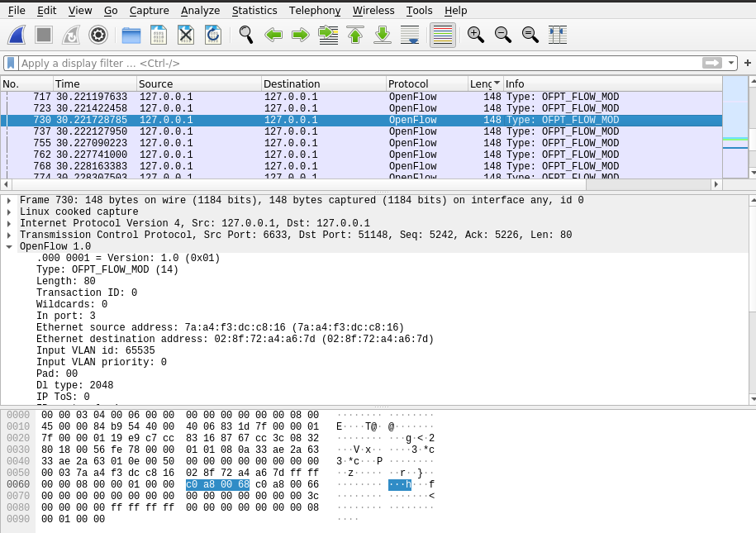Go forward in packet history

(301, 35)
